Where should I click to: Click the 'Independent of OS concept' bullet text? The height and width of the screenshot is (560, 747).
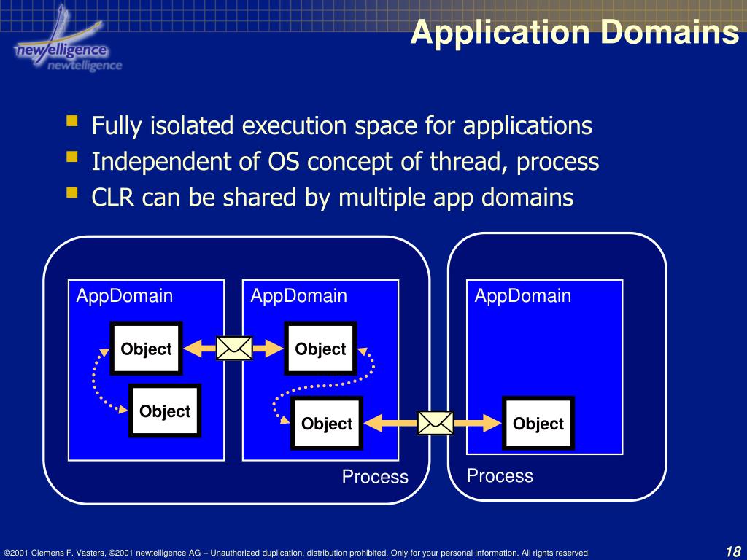345,161
